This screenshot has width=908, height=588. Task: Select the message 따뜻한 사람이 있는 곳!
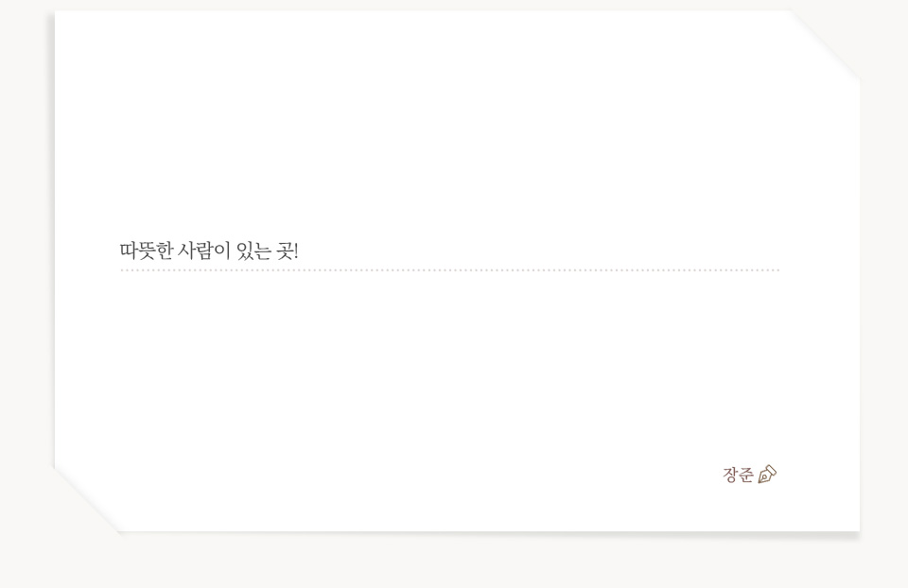(209, 251)
